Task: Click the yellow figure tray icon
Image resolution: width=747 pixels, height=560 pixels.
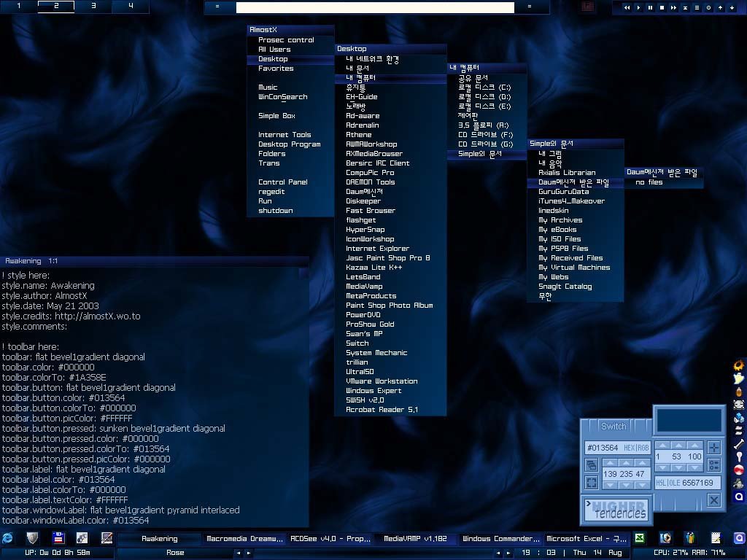Action: tap(690, 538)
